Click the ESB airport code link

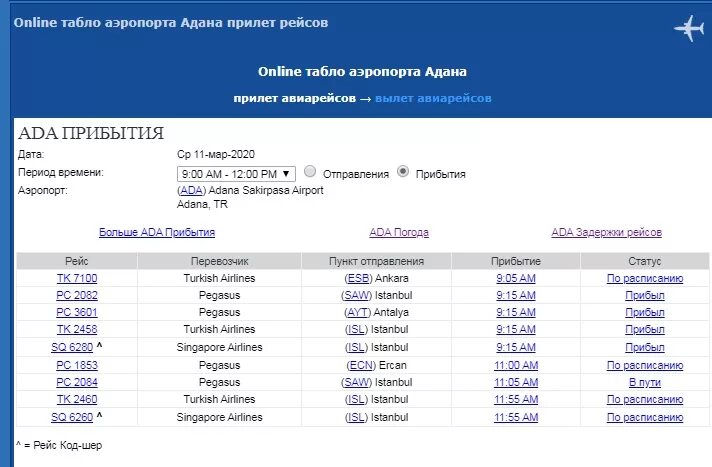click(x=358, y=278)
